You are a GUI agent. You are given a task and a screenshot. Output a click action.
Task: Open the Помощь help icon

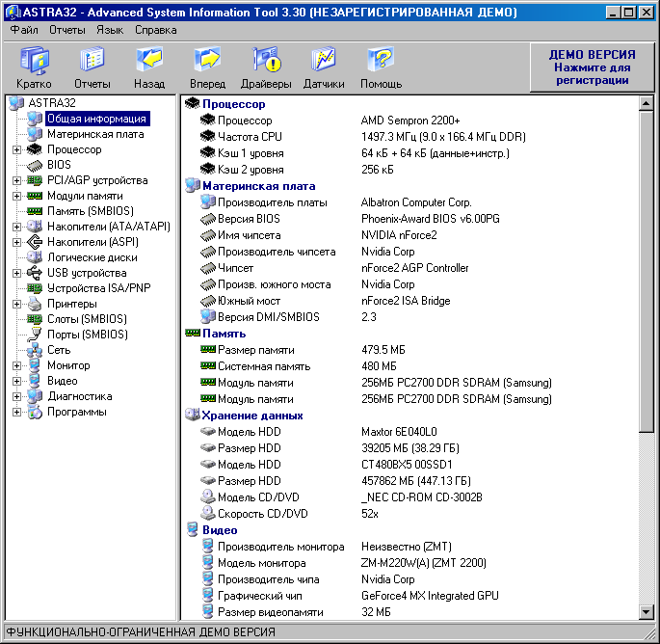[381, 59]
